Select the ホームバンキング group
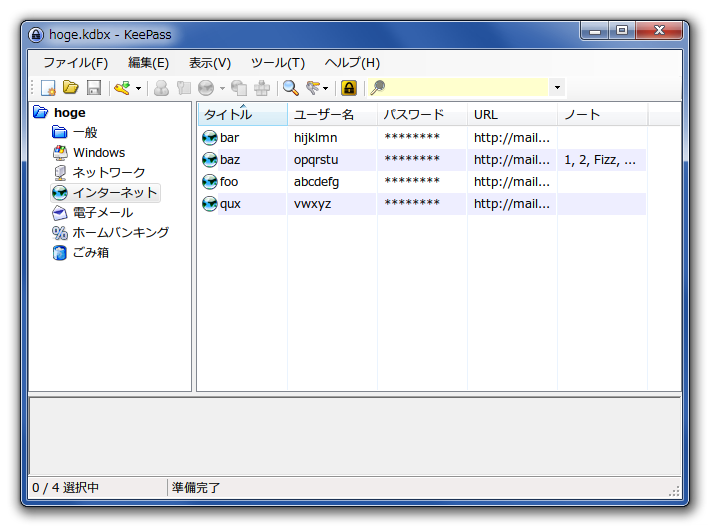 coord(120,232)
